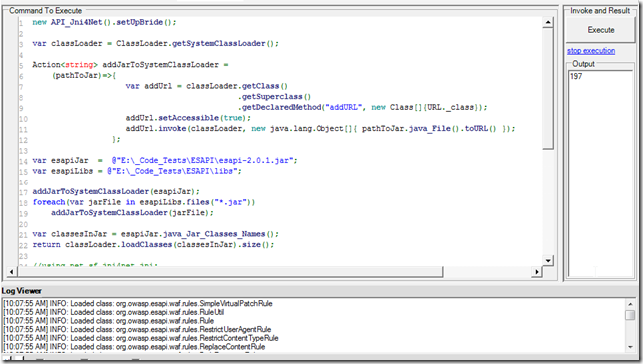Click the classesInJar declaration line
The image size is (643, 364).
[155, 234]
